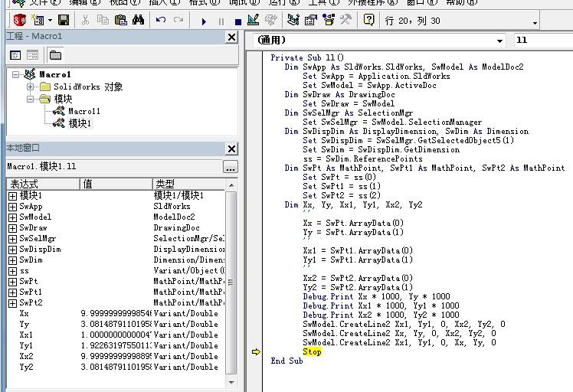Image resolution: width=573 pixels, height=392 pixels.
Task: Open the toolbar options arrow at the toolbar end
Action: click(535, 23)
